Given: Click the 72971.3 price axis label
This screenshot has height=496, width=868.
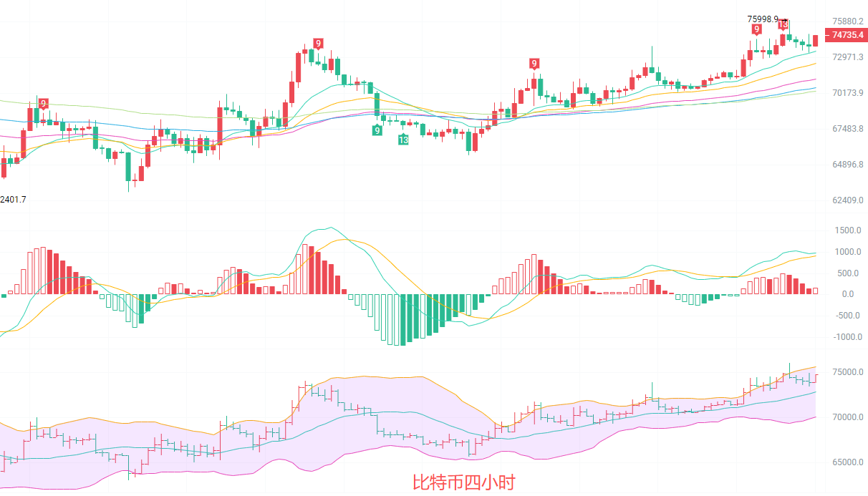Looking at the screenshot, I should [x=847, y=57].
